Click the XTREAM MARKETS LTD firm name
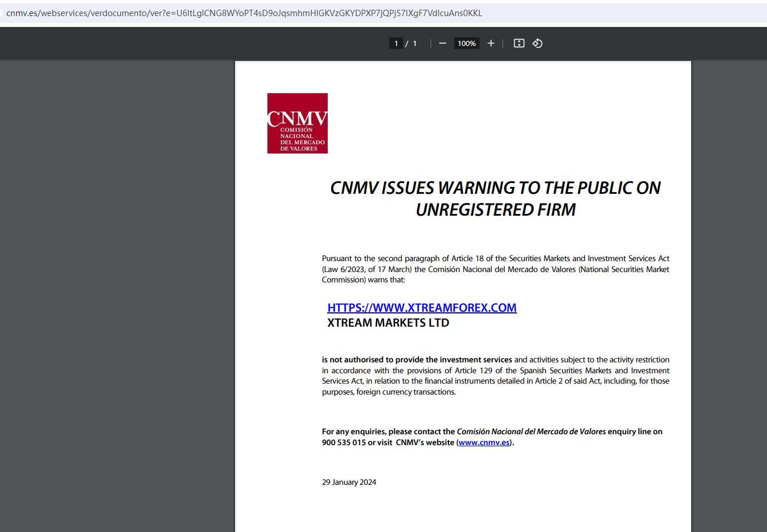The height and width of the screenshot is (532, 767). pyautogui.click(x=388, y=323)
